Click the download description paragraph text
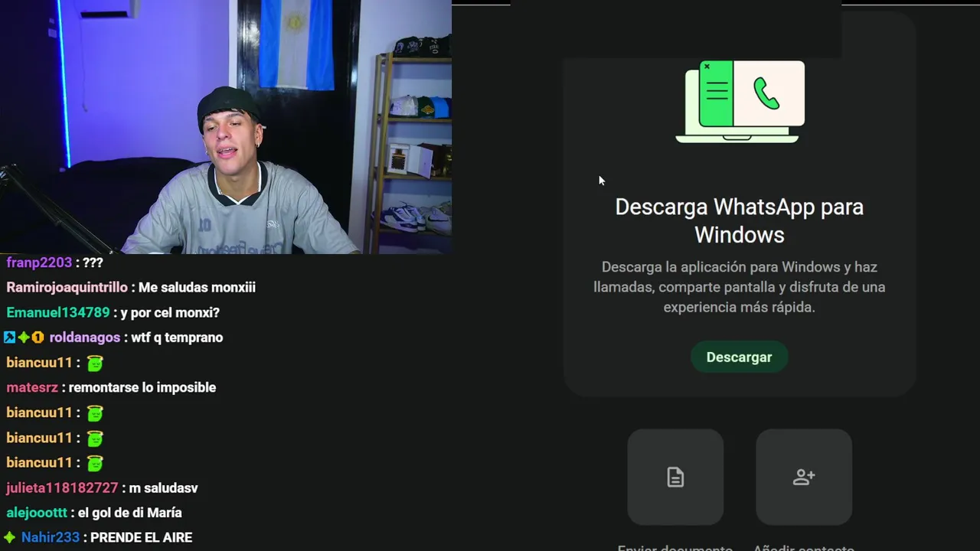Image resolution: width=980 pixels, height=551 pixels. pyautogui.click(x=740, y=287)
